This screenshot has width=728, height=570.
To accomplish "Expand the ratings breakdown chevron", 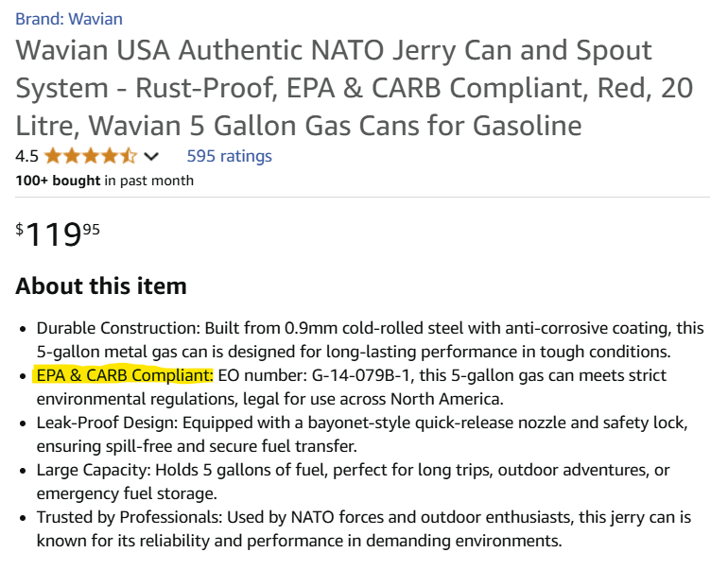I will pyautogui.click(x=151, y=156).
